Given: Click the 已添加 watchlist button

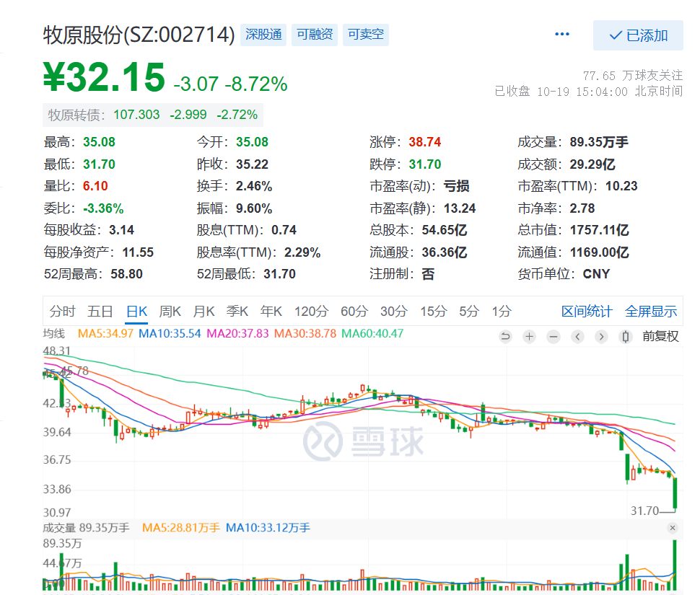Looking at the screenshot, I should click(x=638, y=35).
